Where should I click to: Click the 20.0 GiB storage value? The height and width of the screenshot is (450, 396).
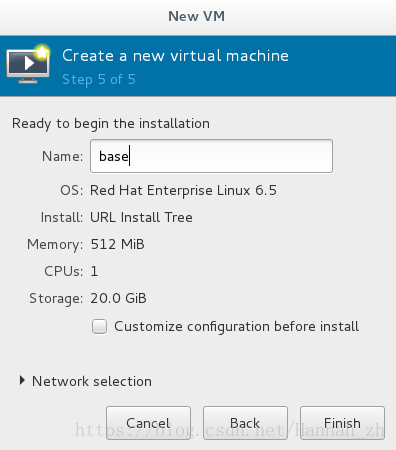118,298
